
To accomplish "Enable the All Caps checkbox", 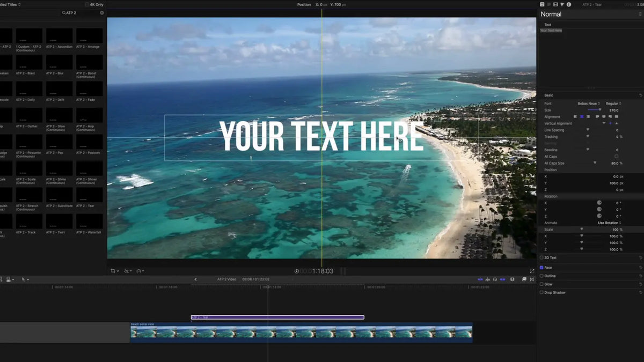I will click(616, 156).
